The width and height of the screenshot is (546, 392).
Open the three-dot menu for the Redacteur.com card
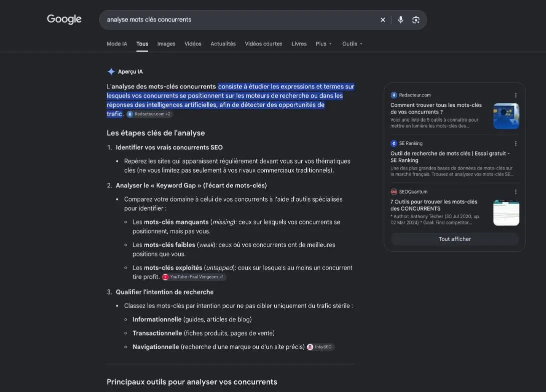coord(515,95)
